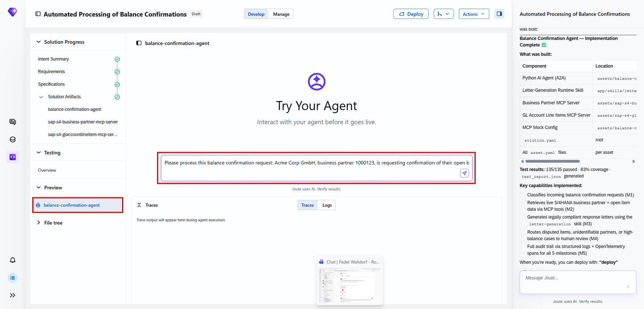Open the Teams chat preview thumbnail
Screen dimensions: 644x309
click(350, 281)
